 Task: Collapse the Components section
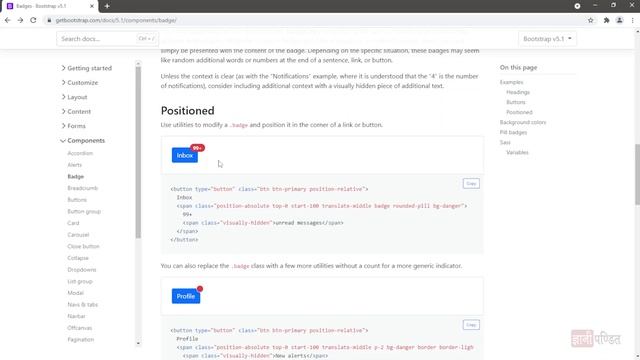[x=82, y=140]
